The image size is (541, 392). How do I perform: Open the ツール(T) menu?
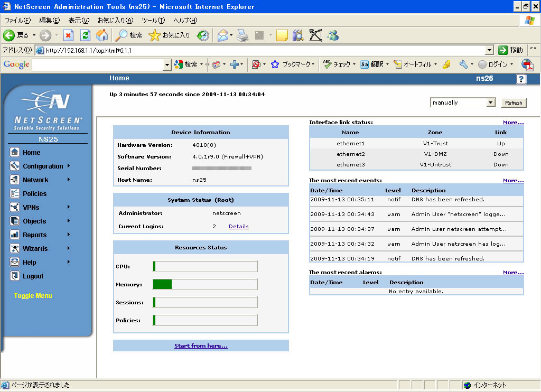click(153, 21)
